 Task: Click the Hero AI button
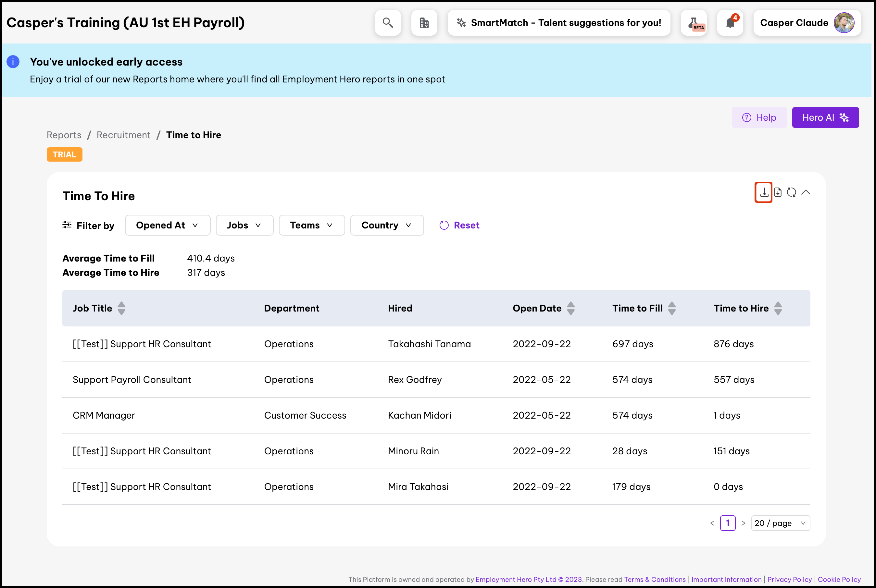click(x=825, y=117)
